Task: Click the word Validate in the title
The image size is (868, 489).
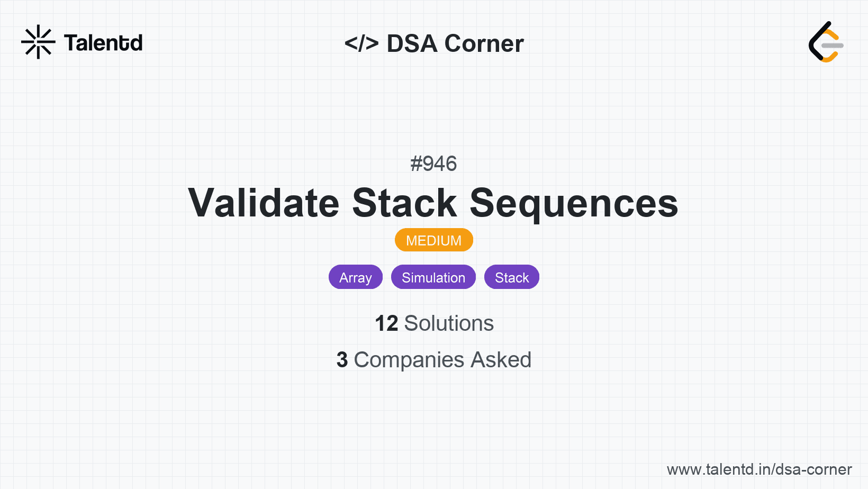Action: 264,203
